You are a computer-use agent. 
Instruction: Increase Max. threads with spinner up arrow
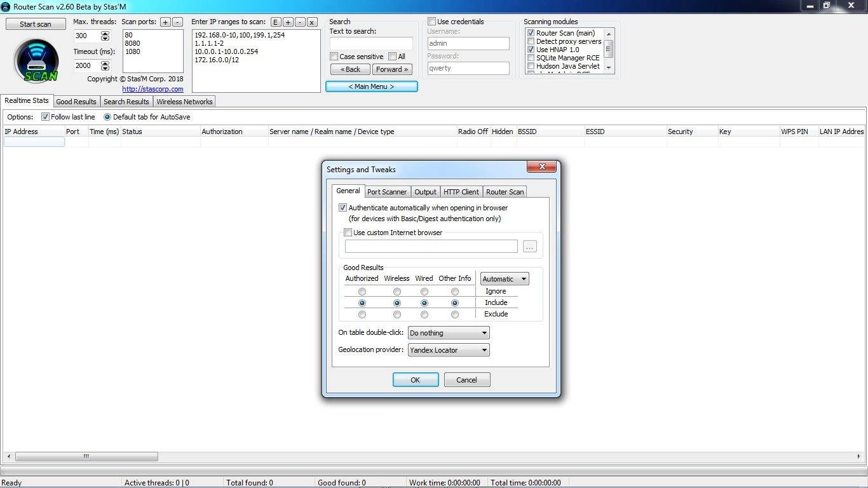pos(105,33)
